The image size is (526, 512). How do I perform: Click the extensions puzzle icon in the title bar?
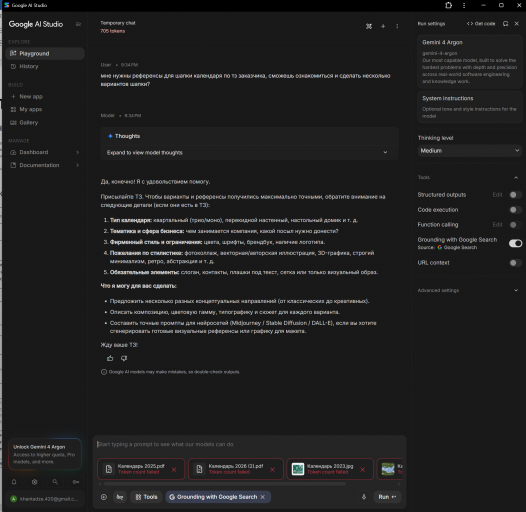(x=449, y=5)
